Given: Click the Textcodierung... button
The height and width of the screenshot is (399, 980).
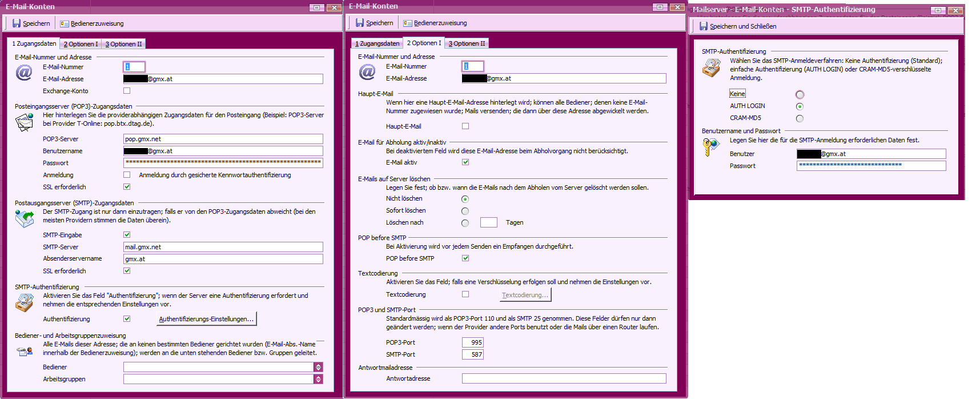Looking at the screenshot, I should point(525,295).
